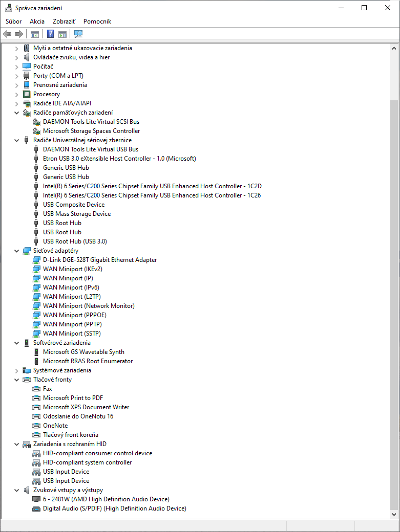Collapse Zvukové vstupy a výstupy
400x532 pixels.
coord(16,490)
